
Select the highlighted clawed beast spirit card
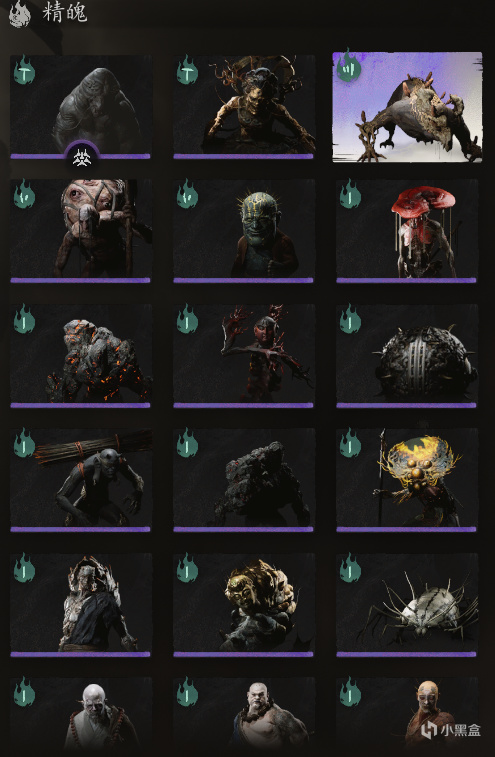coord(407,107)
